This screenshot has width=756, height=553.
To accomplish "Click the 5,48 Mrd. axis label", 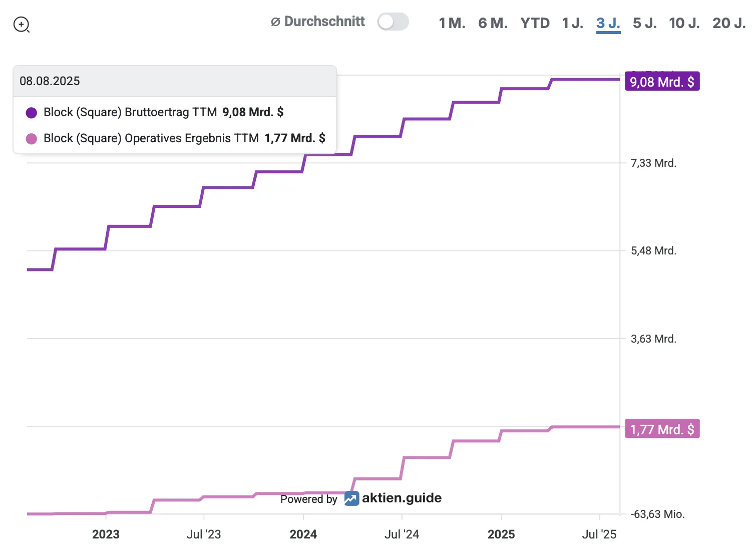I will click(x=653, y=251).
